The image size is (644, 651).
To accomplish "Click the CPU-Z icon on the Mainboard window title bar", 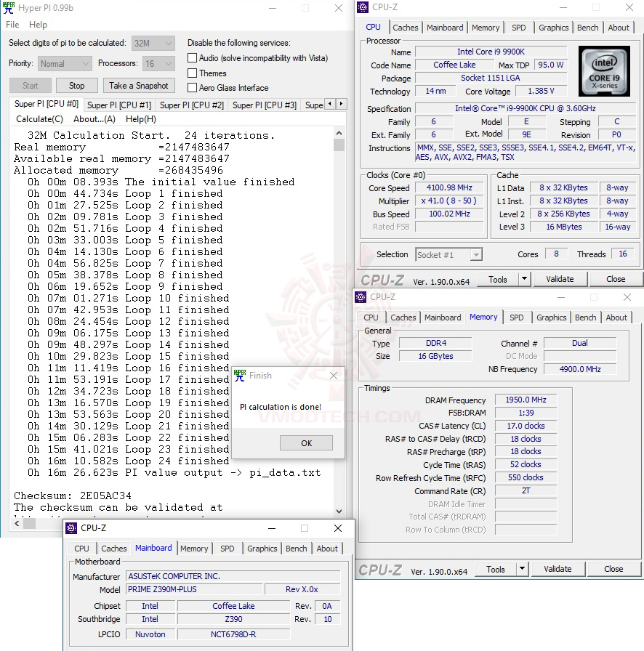I will click(x=71, y=528).
